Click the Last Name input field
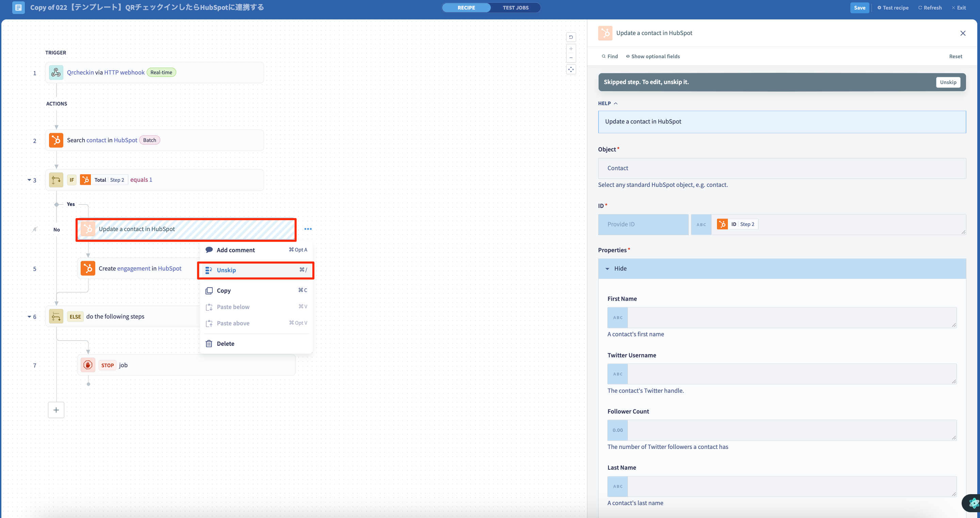980x518 pixels. (792, 486)
